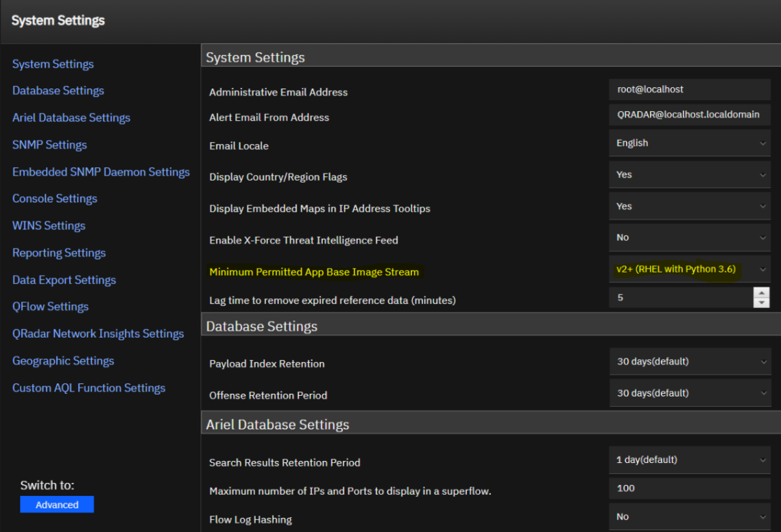
Task: Decrease lag time with stepper down arrow
Action: pyautogui.click(x=762, y=302)
